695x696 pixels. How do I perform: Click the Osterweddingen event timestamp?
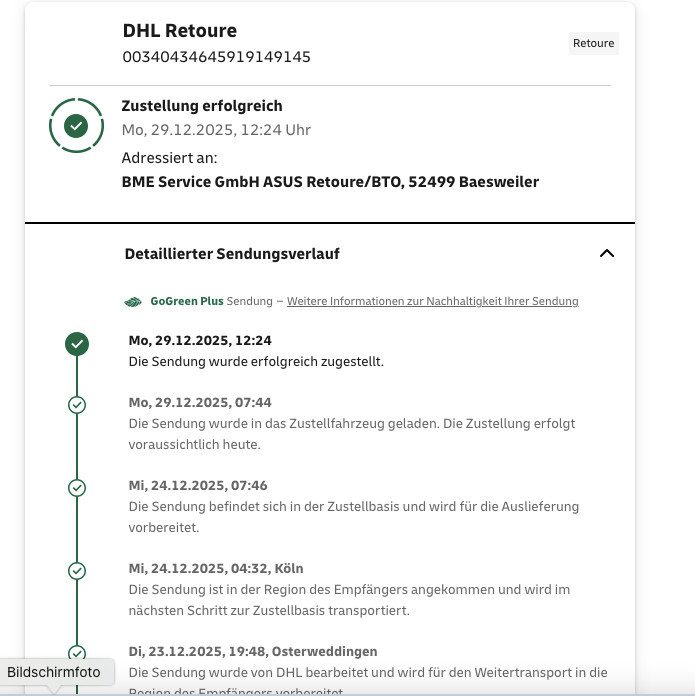pos(253,652)
